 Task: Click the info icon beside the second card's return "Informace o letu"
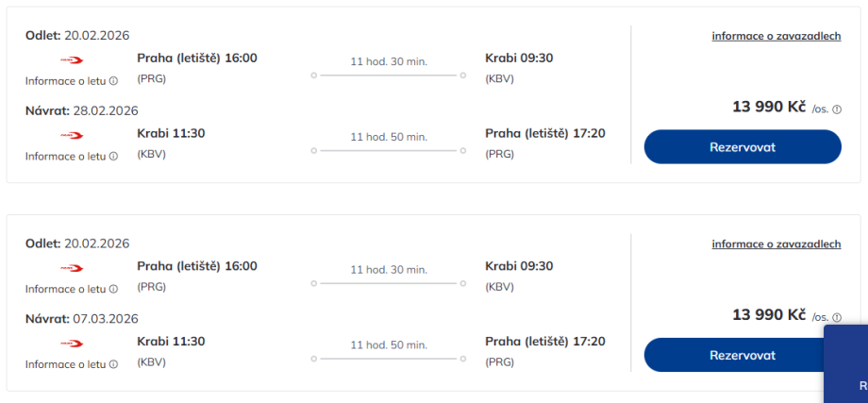[114, 365]
